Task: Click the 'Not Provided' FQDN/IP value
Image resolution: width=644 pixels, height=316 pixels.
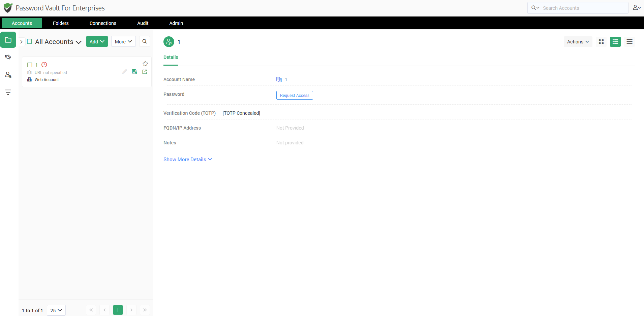Action: click(290, 128)
